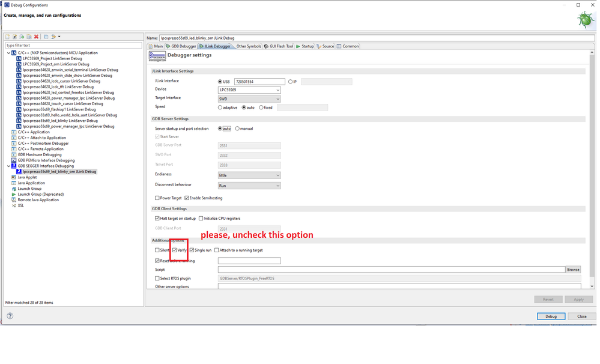The width and height of the screenshot is (600, 364).
Task: Toggle Enable Semihosting checkbox
Action: 187,198
